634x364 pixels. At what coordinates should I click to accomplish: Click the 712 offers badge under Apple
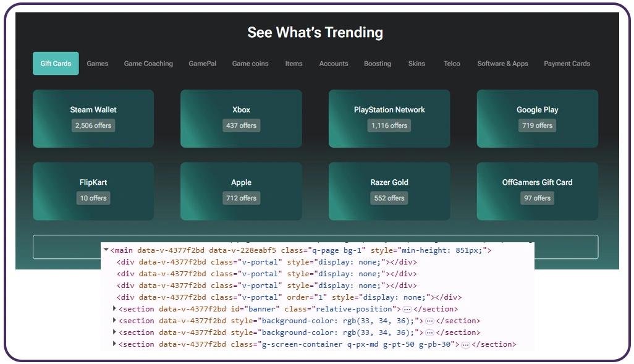click(x=241, y=198)
